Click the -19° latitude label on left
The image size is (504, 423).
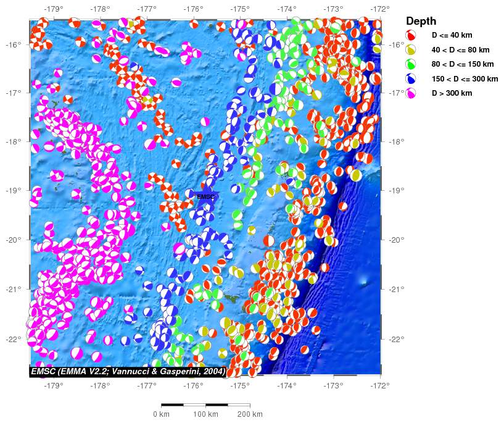(x=13, y=190)
